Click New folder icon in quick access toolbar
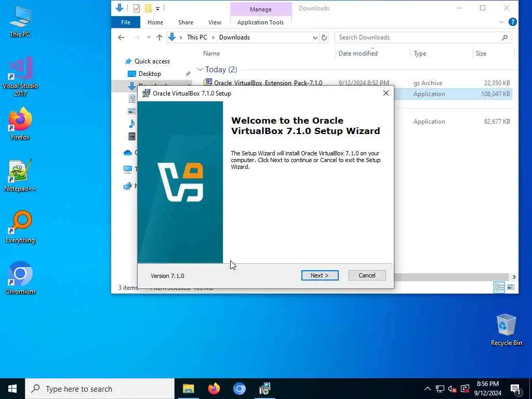The height and width of the screenshot is (399, 532). tap(148, 8)
